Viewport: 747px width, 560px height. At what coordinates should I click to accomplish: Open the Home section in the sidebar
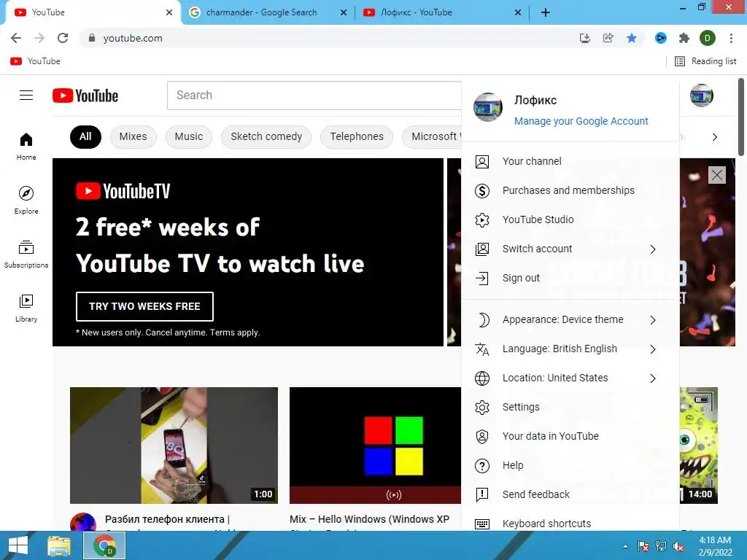click(x=26, y=146)
